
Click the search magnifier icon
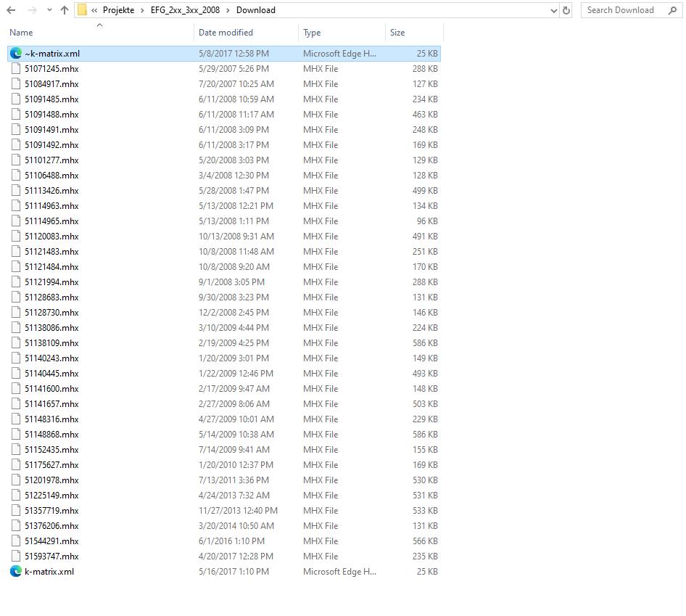673,10
